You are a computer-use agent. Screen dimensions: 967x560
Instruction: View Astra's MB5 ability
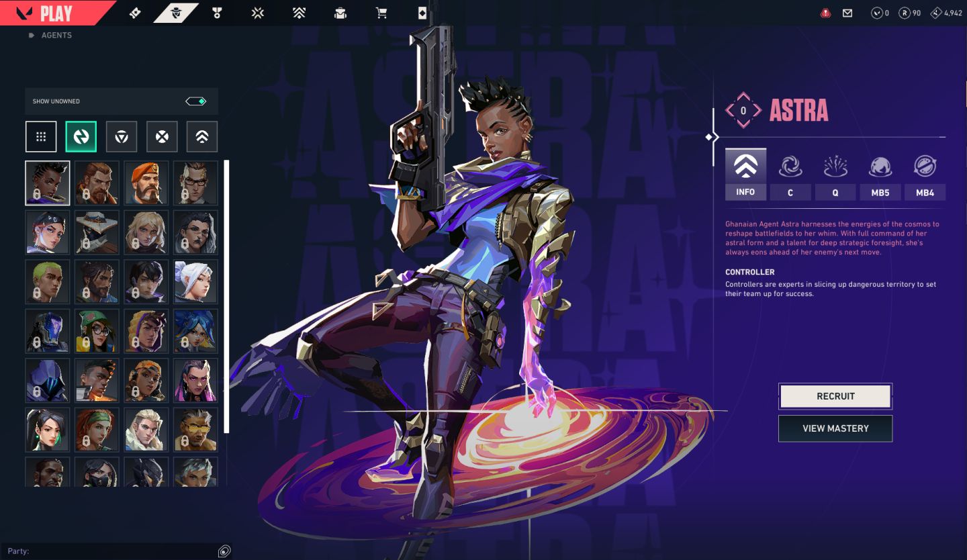pyautogui.click(x=880, y=175)
